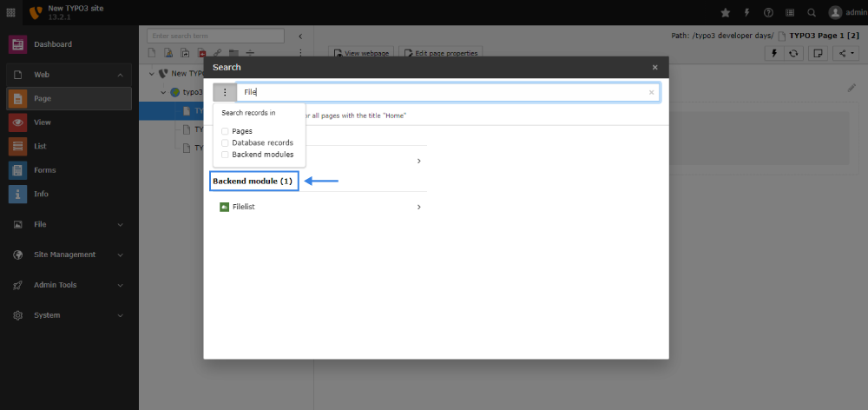Open the flush caches bolt in top bar
This screenshot has height=410, width=868.
coord(746,12)
